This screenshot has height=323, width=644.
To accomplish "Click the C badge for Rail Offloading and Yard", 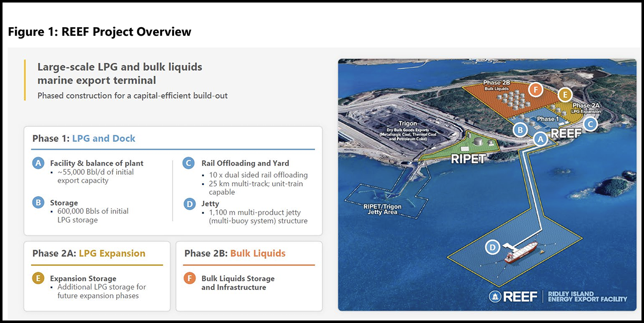I will [188, 163].
